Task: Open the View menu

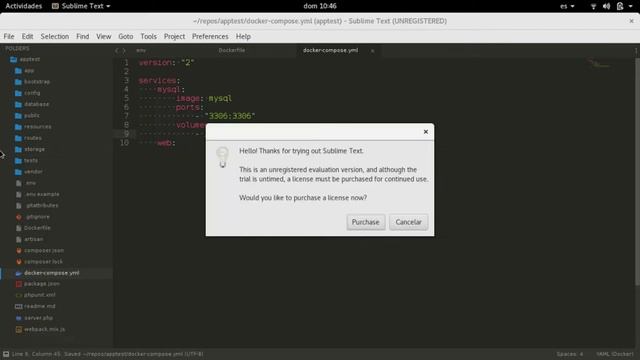Action: [x=104, y=36]
